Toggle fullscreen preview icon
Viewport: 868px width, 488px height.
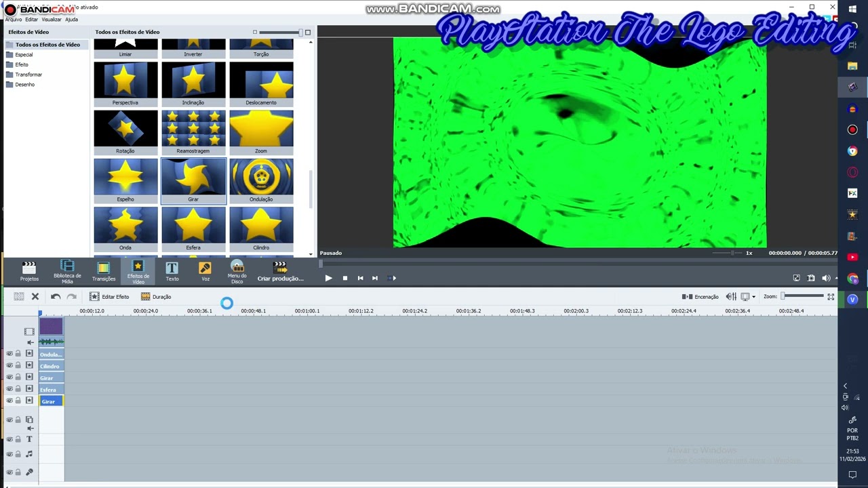pos(796,278)
